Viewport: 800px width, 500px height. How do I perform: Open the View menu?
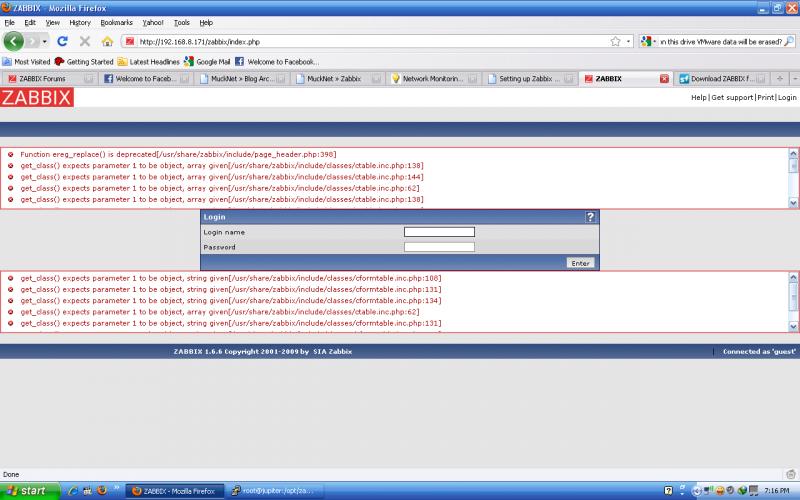(53, 22)
